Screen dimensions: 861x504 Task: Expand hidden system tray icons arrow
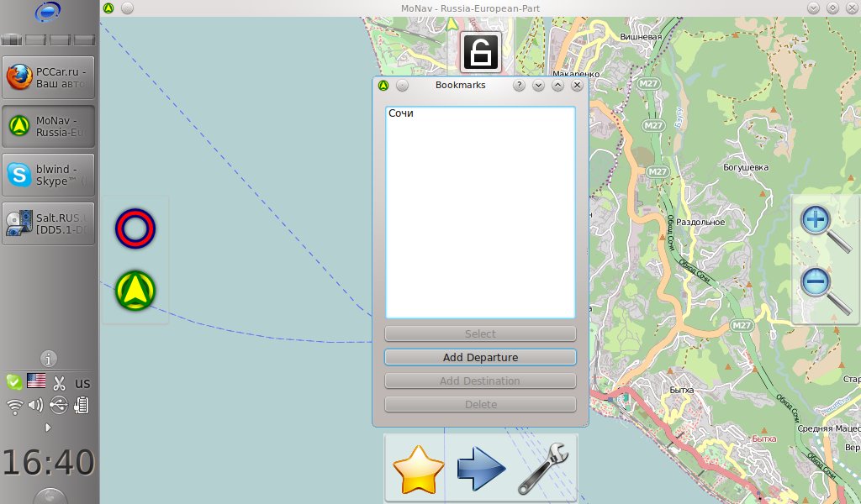[x=48, y=428]
